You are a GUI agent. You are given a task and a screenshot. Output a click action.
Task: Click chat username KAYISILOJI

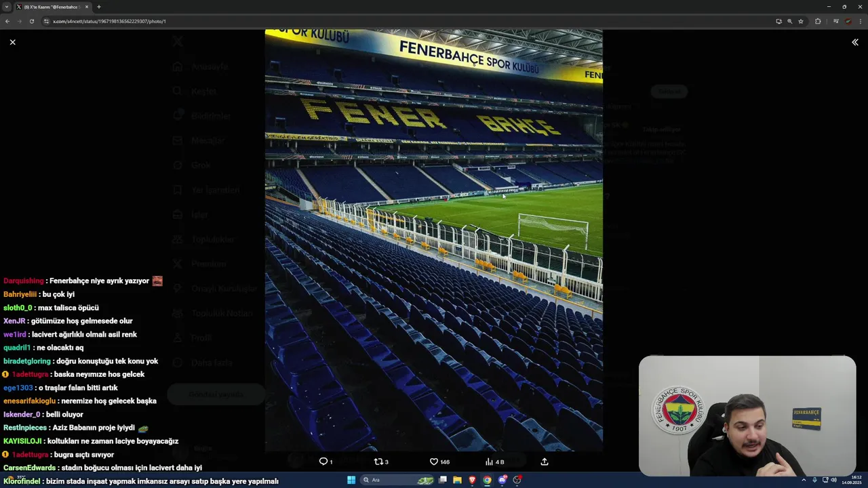tap(22, 441)
